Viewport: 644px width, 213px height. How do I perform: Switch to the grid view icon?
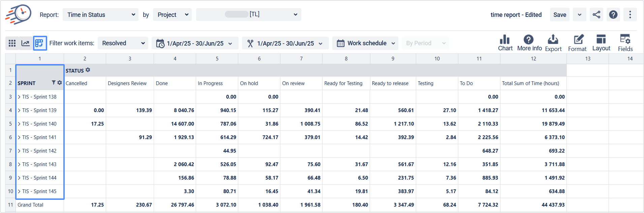[12, 43]
